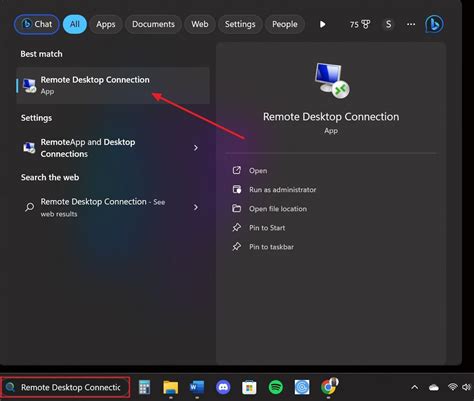
Task: Show more filters with play arrow
Action: (322, 24)
